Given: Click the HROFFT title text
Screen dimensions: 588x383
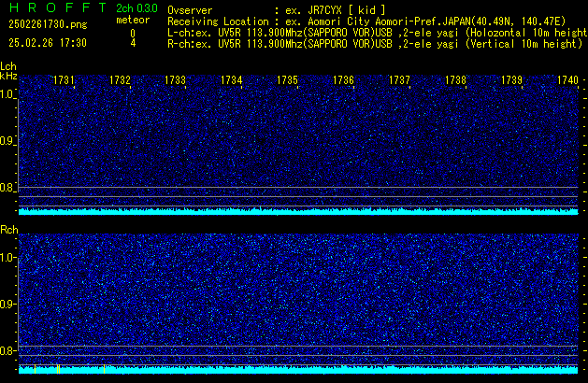Looking at the screenshot, I should click(x=57, y=7).
